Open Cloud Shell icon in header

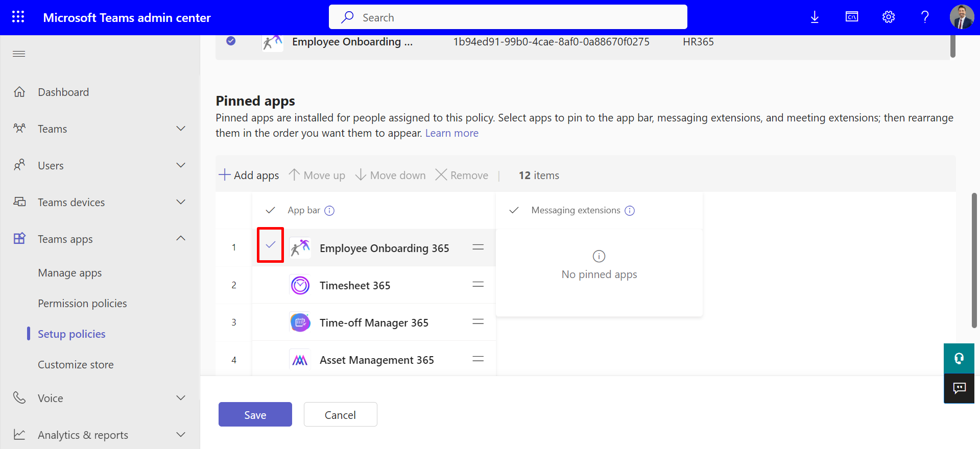[x=851, y=17]
